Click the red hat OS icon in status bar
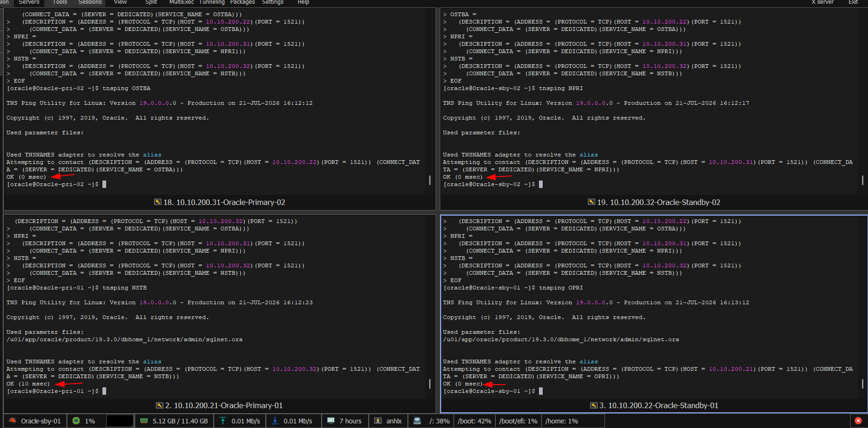The width and height of the screenshot is (868, 428). (x=12, y=421)
